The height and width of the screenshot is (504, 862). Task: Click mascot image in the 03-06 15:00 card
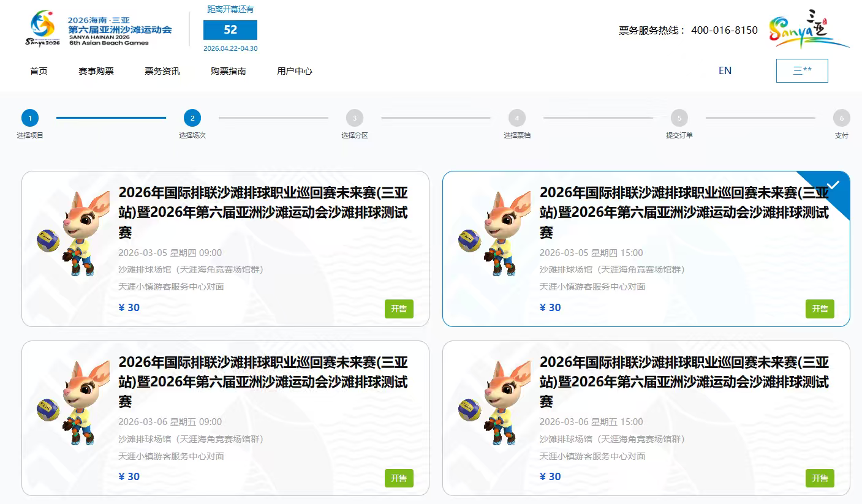click(487, 403)
